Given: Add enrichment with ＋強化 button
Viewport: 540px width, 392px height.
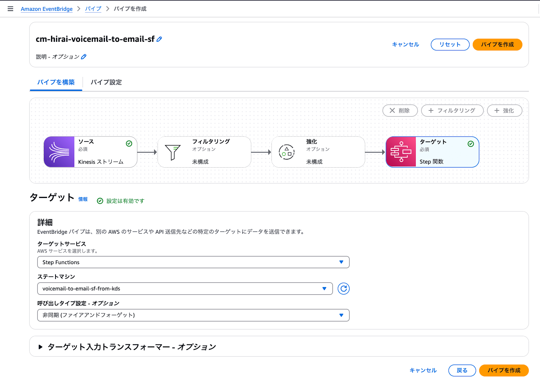Looking at the screenshot, I should pos(504,111).
